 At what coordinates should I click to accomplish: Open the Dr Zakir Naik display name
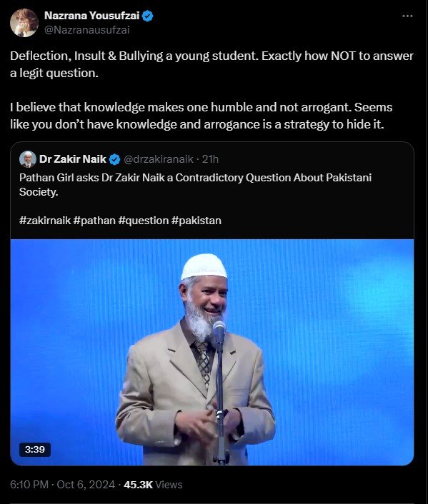click(x=73, y=159)
